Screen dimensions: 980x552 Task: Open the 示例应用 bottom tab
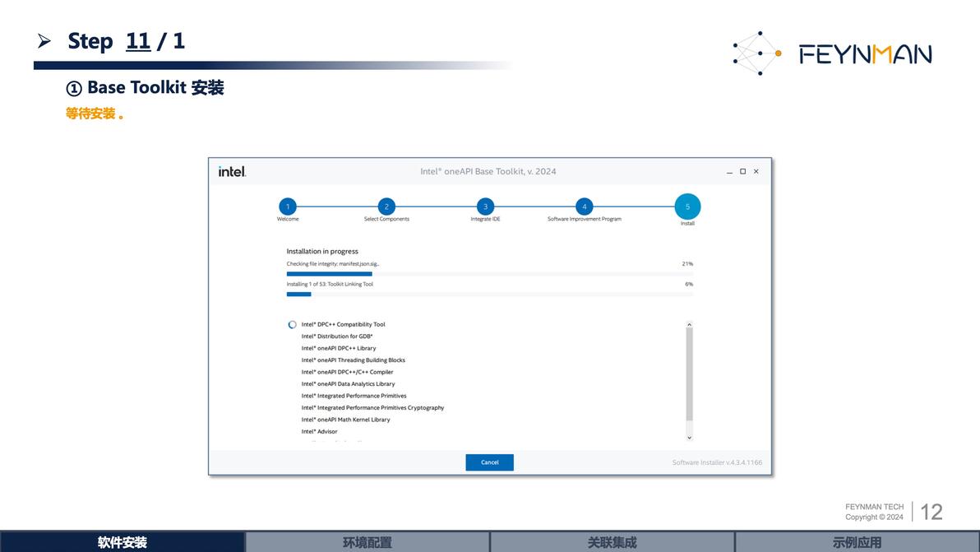857,542
